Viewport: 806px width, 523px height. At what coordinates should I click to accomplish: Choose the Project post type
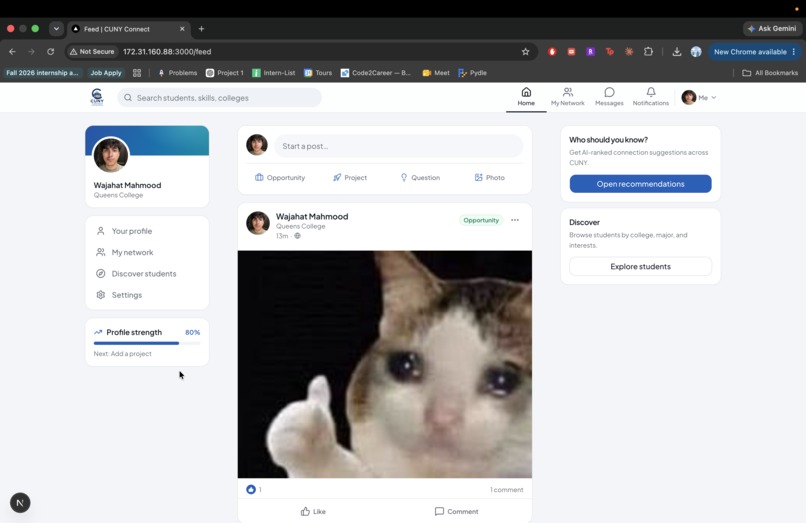pyautogui.click(x=350, y=177)
